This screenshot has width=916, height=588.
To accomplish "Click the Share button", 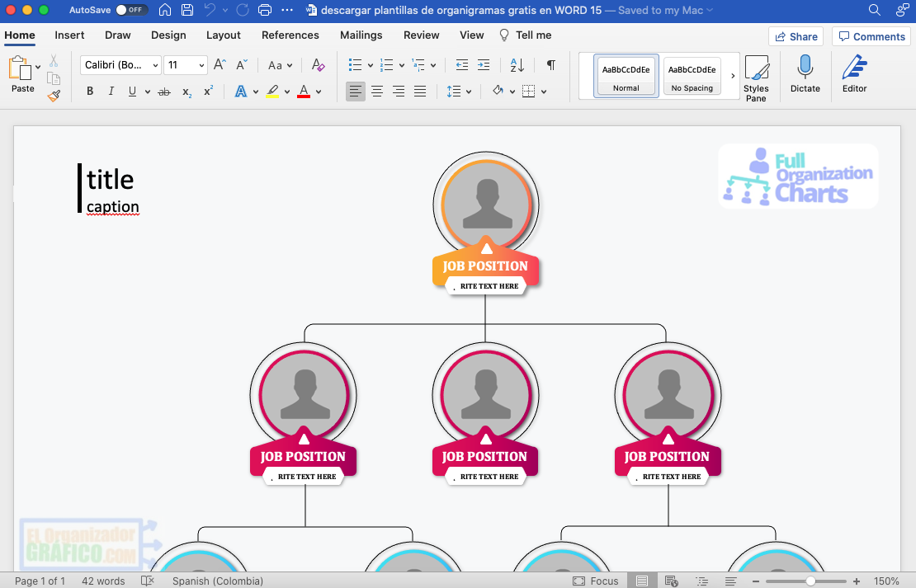I will (796, 36).
